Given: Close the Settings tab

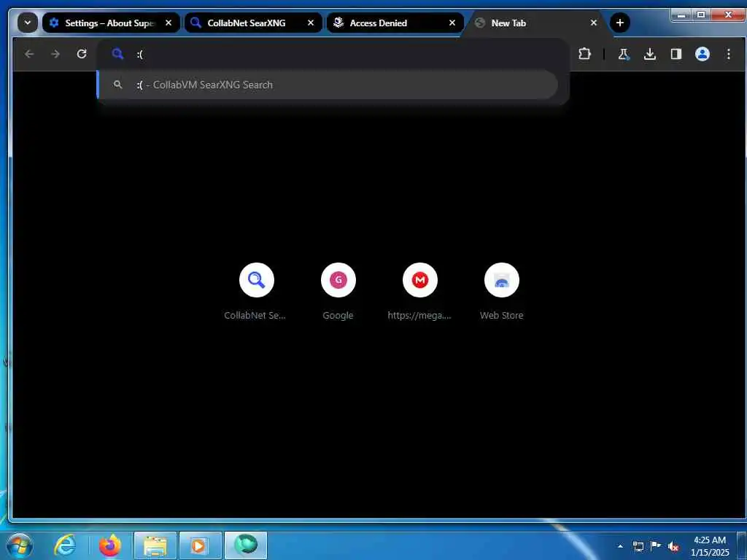Looking at the screenshot, I should click(169, 23).
